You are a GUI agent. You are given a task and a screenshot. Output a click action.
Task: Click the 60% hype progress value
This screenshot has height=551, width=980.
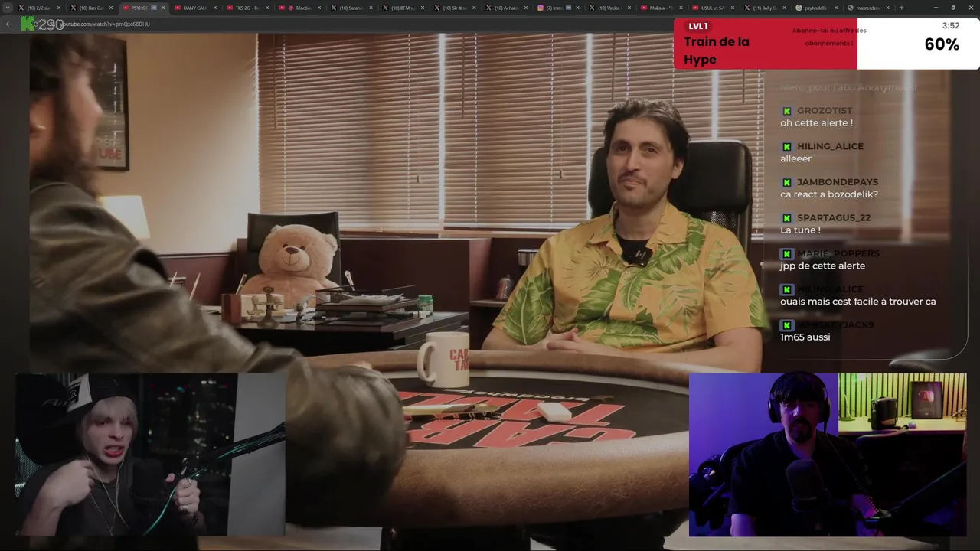pos(942,44)
